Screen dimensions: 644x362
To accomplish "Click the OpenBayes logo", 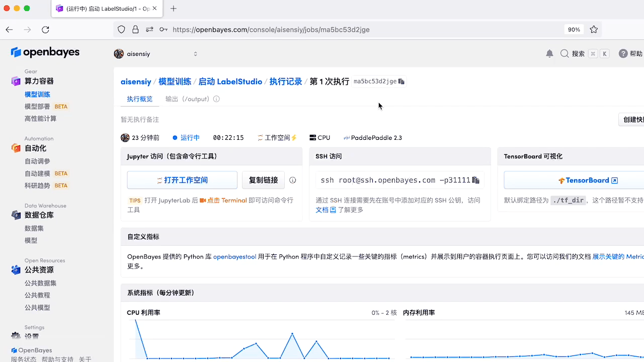I will [45, 52].
